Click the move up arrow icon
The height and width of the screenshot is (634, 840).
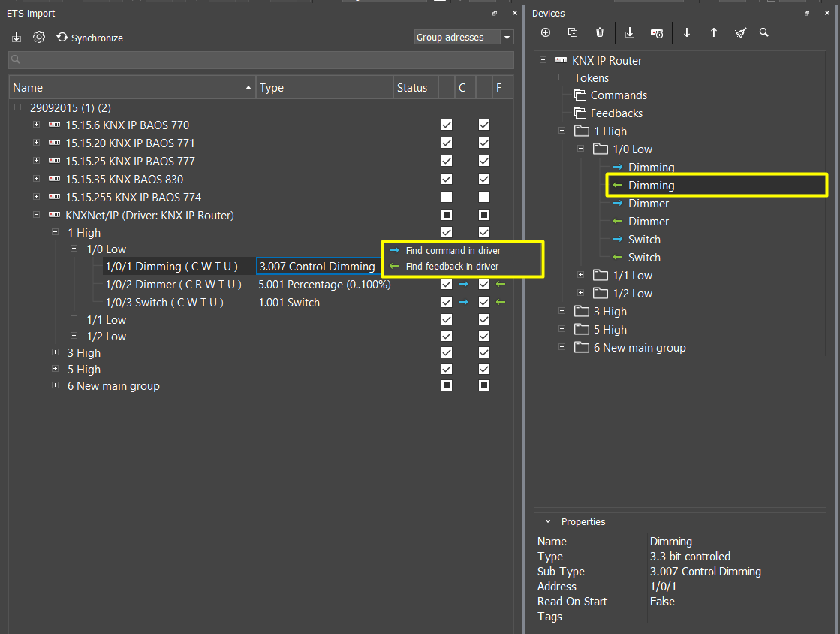(714, 32)
